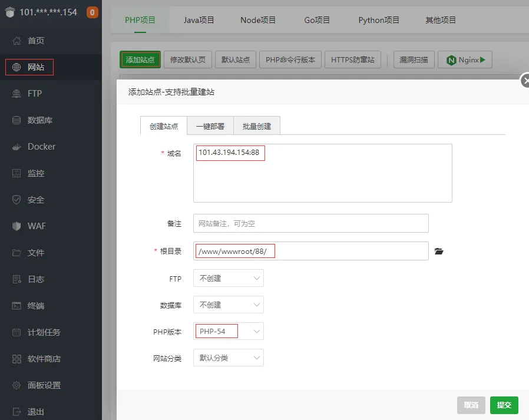Image resolution: width=529 pixels, height=420 pixels.
Task: Click the green Nginx N logo
Action: pos(451,61)
